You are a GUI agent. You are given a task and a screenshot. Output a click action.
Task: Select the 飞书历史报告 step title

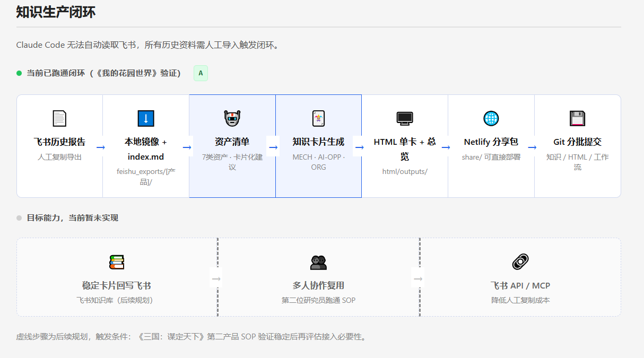59,142
